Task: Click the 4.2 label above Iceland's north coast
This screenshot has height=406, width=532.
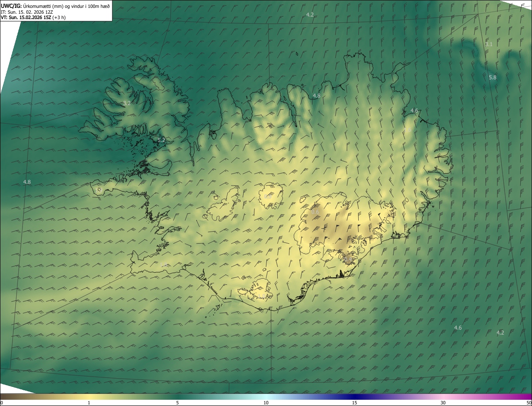Action: (x=310, y=15)
